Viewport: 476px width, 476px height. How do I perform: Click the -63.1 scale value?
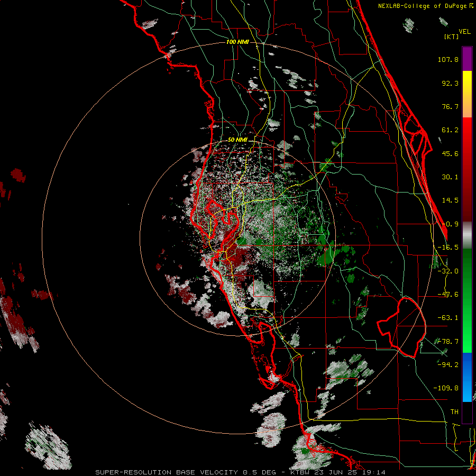448,318
